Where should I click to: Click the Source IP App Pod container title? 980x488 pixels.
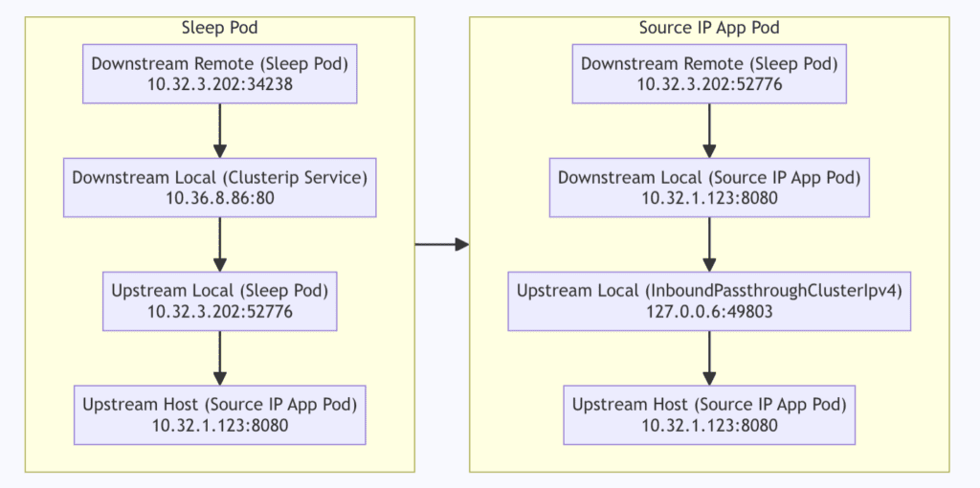click(709, 28)
